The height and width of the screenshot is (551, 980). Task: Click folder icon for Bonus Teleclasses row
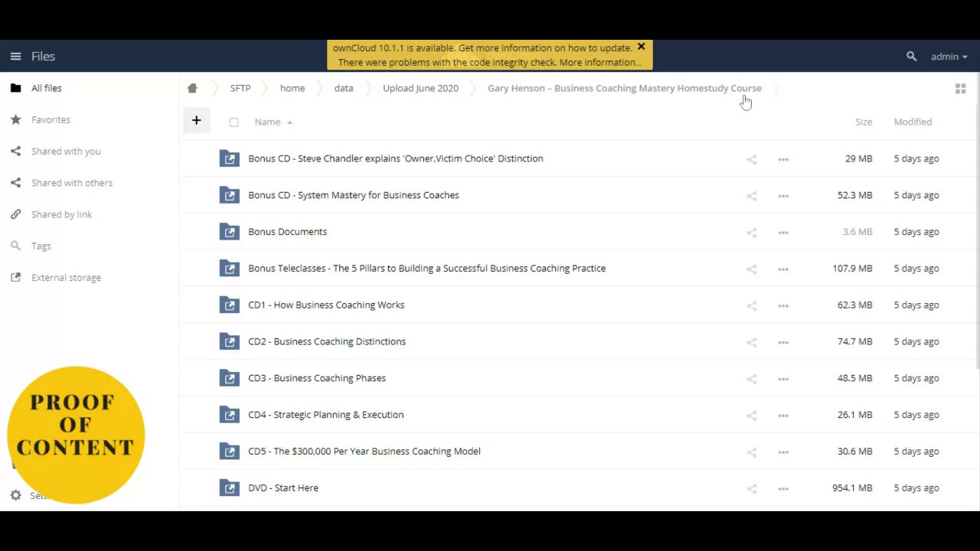[229, 268]
